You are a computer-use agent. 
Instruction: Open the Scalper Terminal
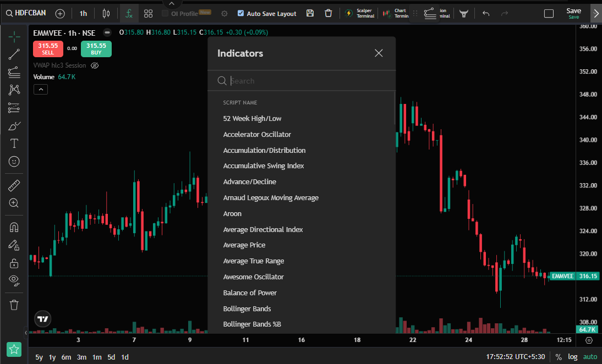pos(360,13)
